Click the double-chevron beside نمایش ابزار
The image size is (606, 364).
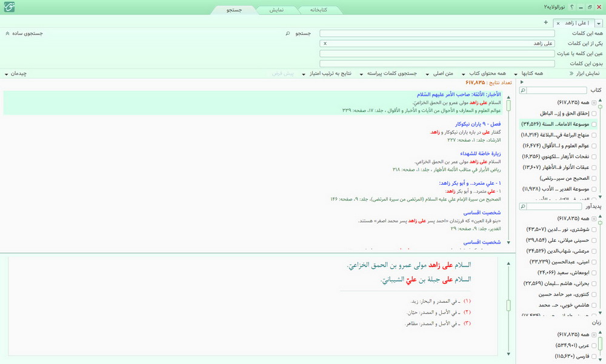(571, 73)
